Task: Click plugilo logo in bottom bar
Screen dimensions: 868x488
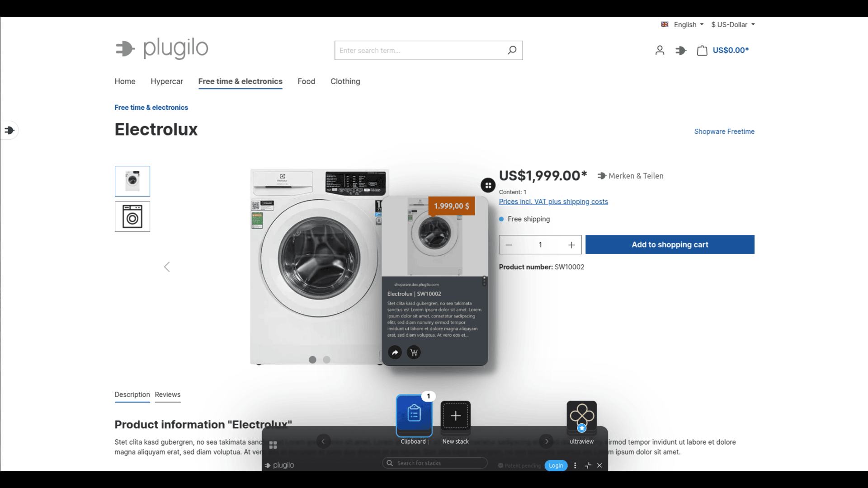Action: point(279,465)
